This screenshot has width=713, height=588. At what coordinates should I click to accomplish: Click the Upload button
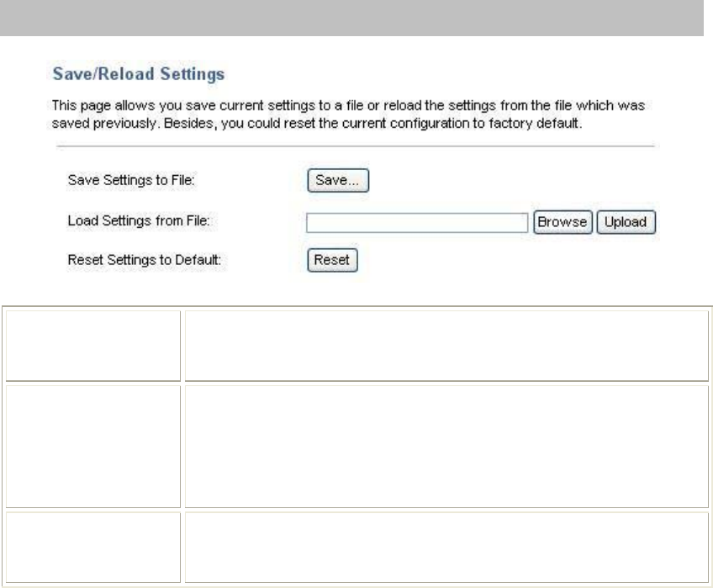[626, 222]
